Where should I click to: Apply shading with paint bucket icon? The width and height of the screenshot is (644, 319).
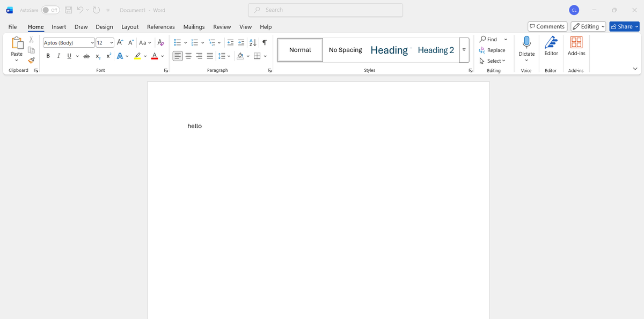pyautogui.click(x=240, y=56)
